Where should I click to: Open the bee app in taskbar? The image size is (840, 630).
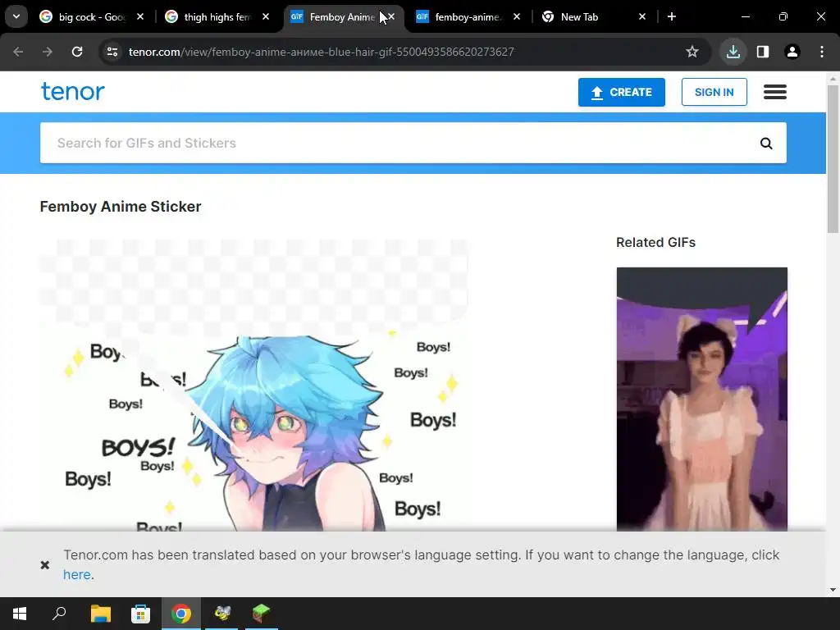point(221,614)
